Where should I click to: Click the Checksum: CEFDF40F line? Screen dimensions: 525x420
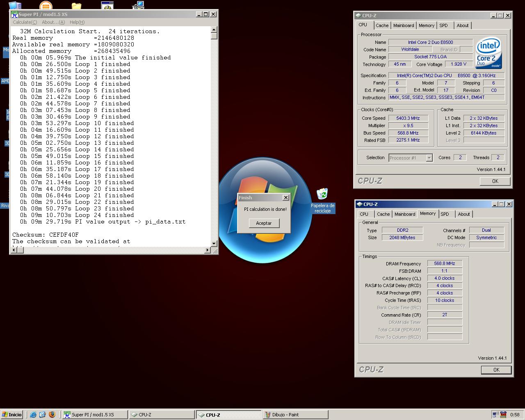pyautogui.click(x=46, y=235)
